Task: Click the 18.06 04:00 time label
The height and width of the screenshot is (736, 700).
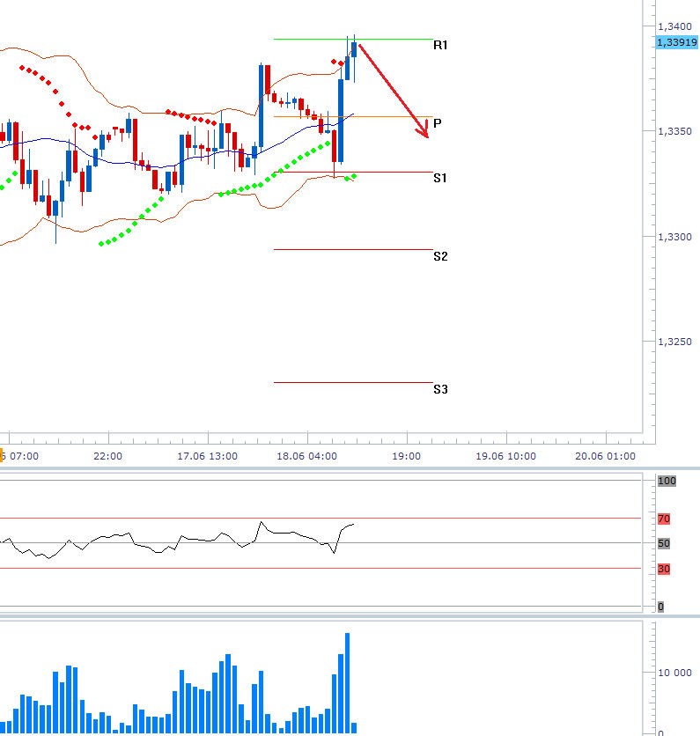Action: coord(306,456)
